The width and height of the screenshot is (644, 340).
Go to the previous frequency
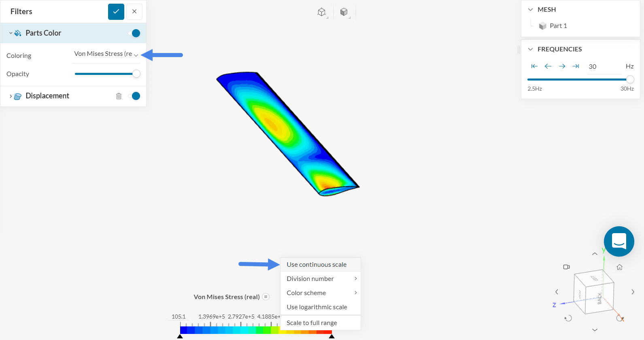(548, 66)
